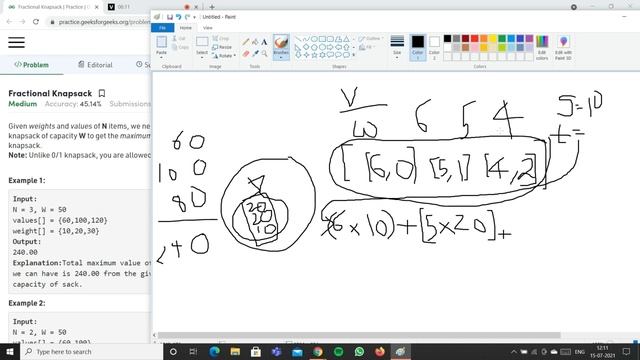Select the Oval shape in Shapes gallery
This screenshot has width=640, height=360.
coord(314,39)
